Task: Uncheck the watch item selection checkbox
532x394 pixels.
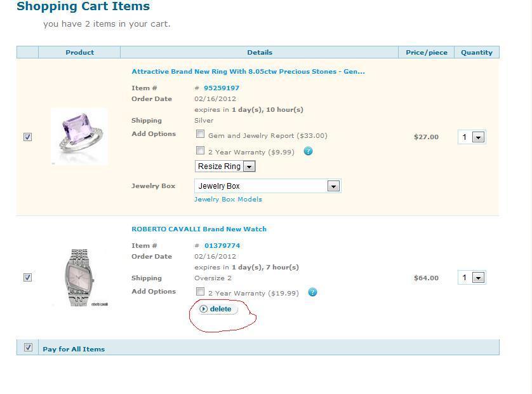Action: pyautogui.click(x=27, y=278)
